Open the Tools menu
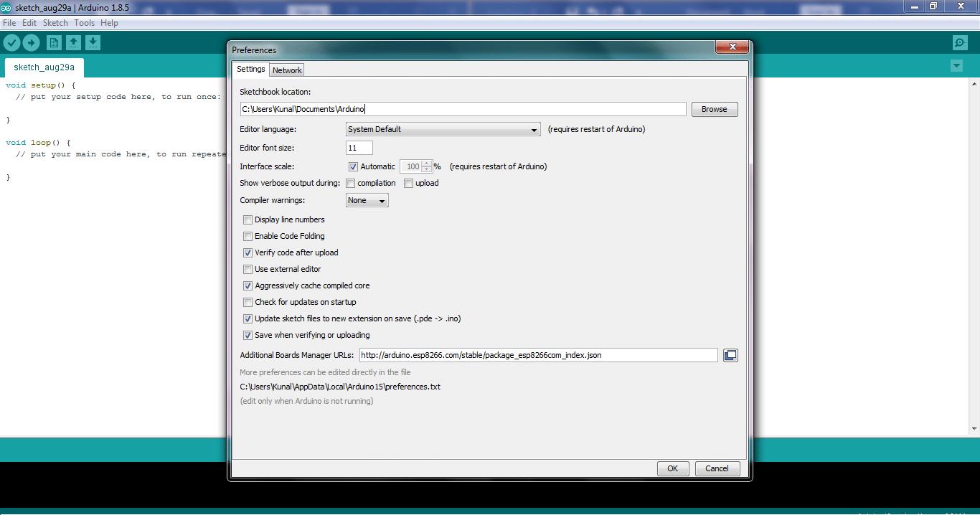Screen dimensions: 980x515 point(84,23)
